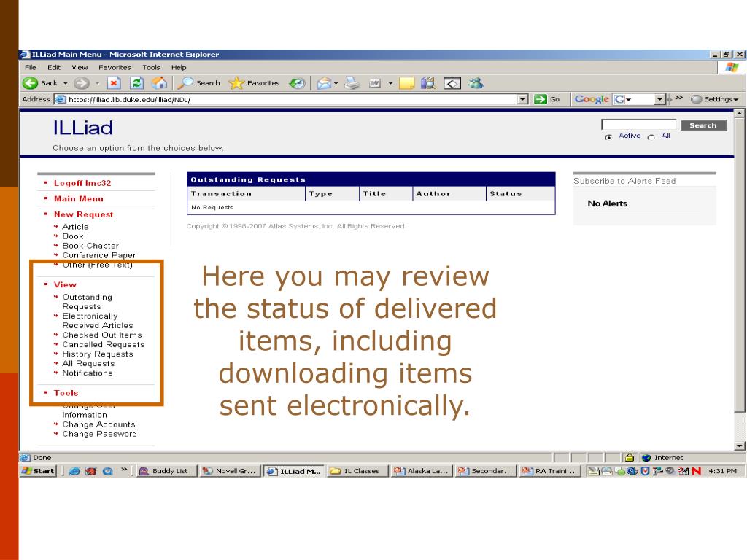Select the All radio button
Viewport: 747px width, 560px height.
(x=651, y=137)
